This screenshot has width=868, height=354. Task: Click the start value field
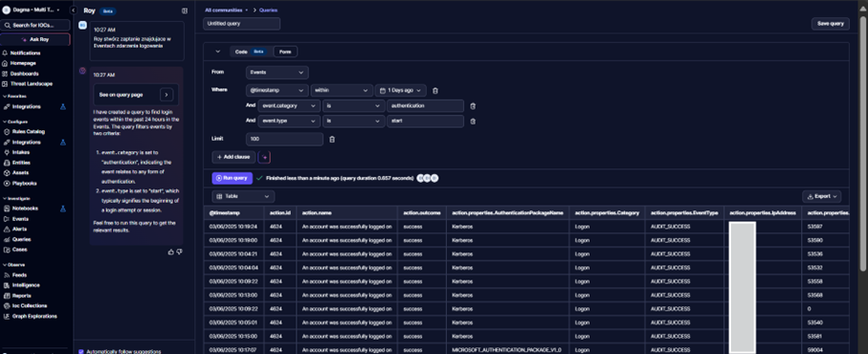(425, 122)
